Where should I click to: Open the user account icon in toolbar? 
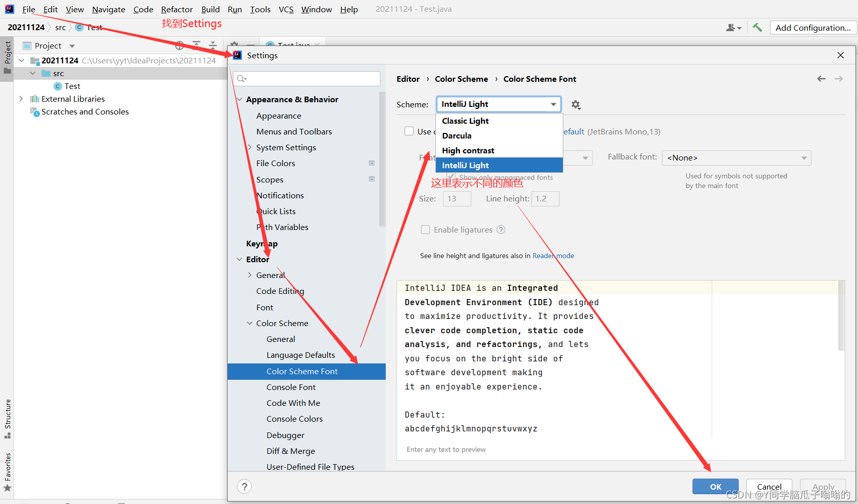(733, 28)
